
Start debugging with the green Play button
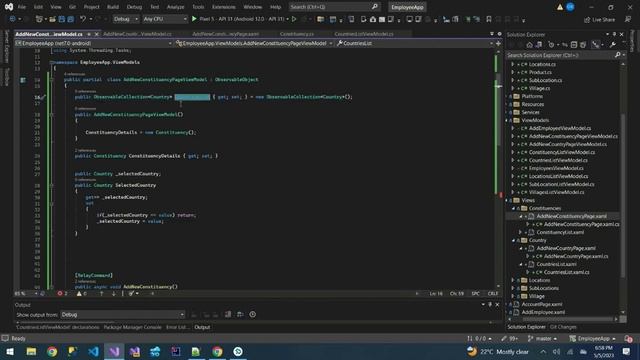tap(194, 19)
